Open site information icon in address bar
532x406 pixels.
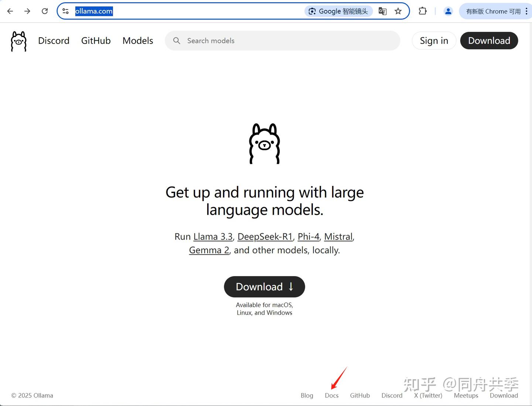[65, 11]
